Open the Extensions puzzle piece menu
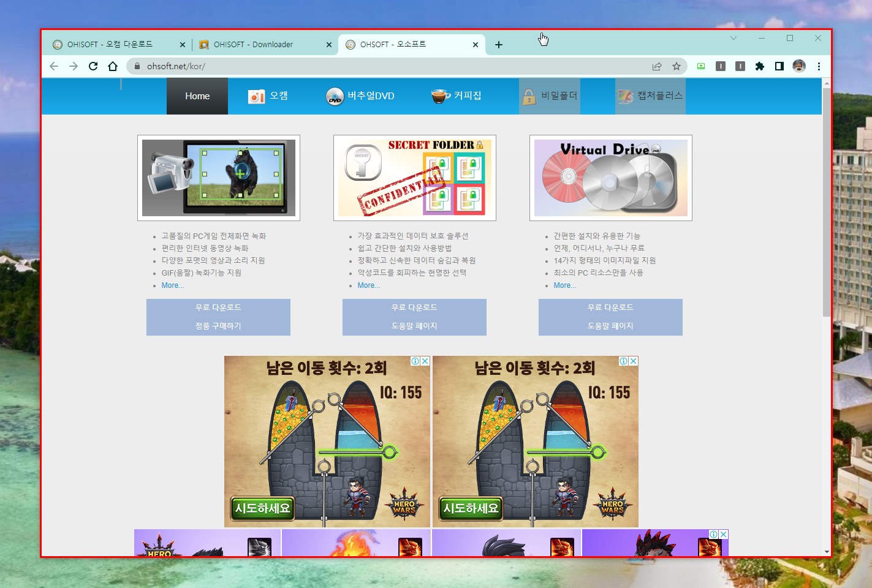Screen dimensions: 872x588 [x=760, y=66]
